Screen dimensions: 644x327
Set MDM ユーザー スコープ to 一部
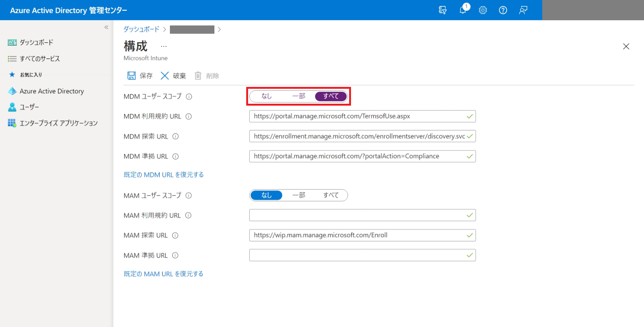[299, 96]
